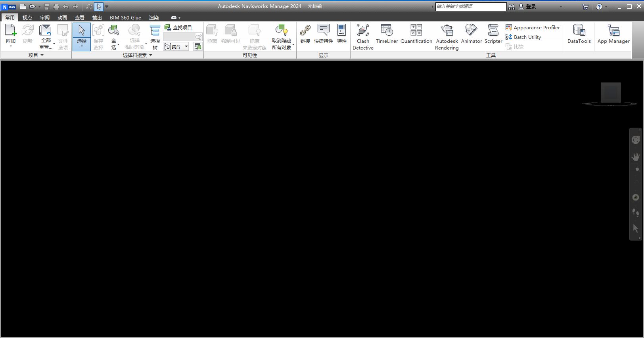Click the keyword search input field
Screen dimensions: 644x338
click(470, 6)
